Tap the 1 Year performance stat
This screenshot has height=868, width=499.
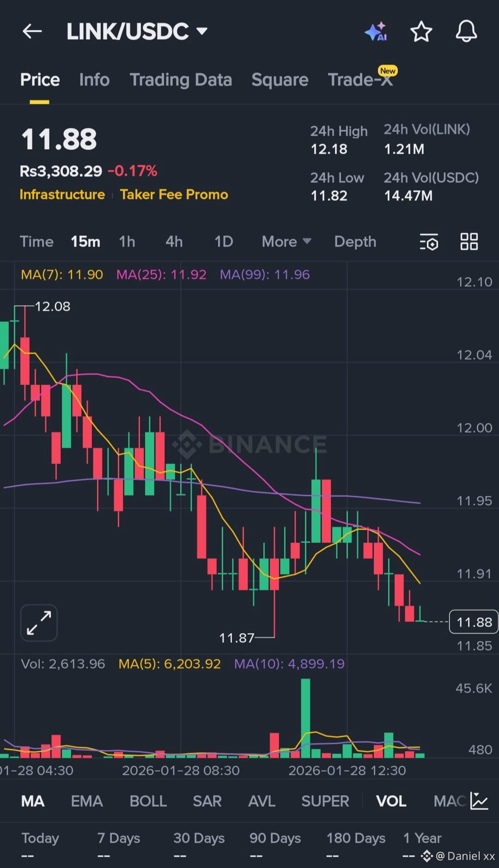pos(422,846)
